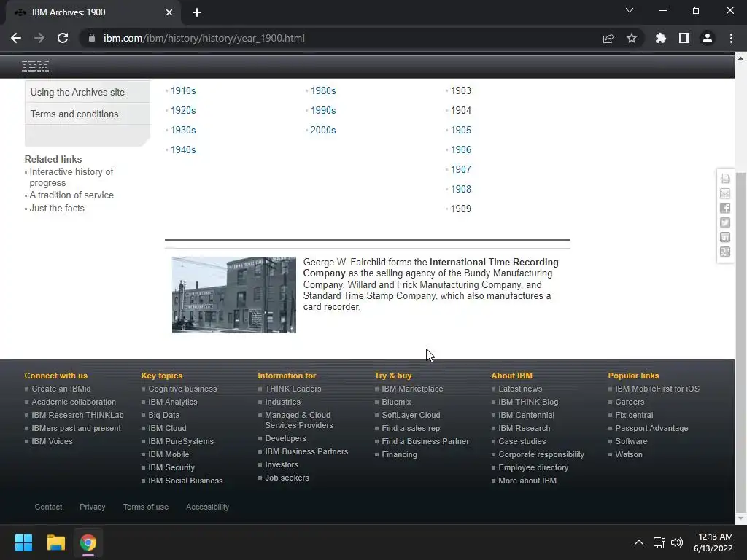Print page using sidebar printer icon

pyautogui.click(x=725, y=179)
